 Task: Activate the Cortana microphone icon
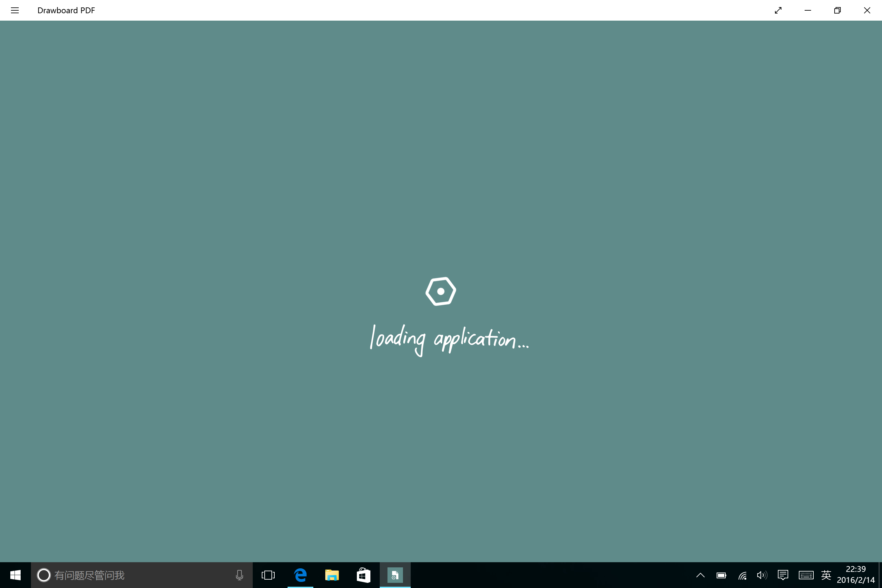coord(239,575)
